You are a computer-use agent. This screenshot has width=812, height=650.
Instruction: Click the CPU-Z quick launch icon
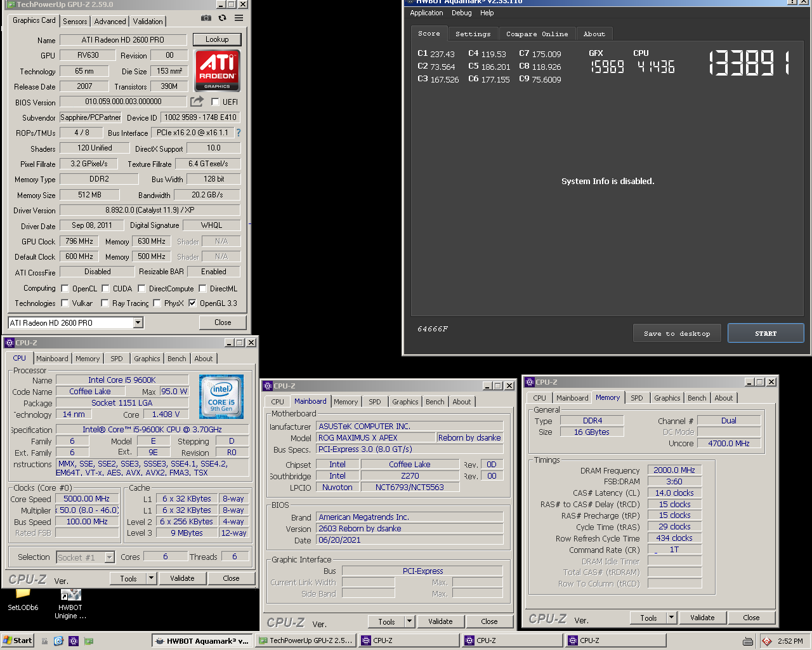click(x=73, y=641)
